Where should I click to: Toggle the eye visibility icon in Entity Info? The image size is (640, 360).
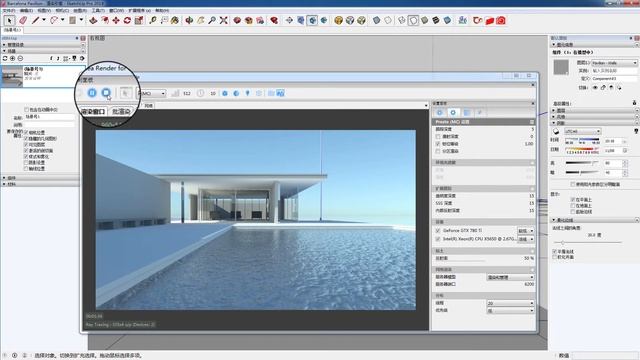pyautogui.click(x=595, y=87)
